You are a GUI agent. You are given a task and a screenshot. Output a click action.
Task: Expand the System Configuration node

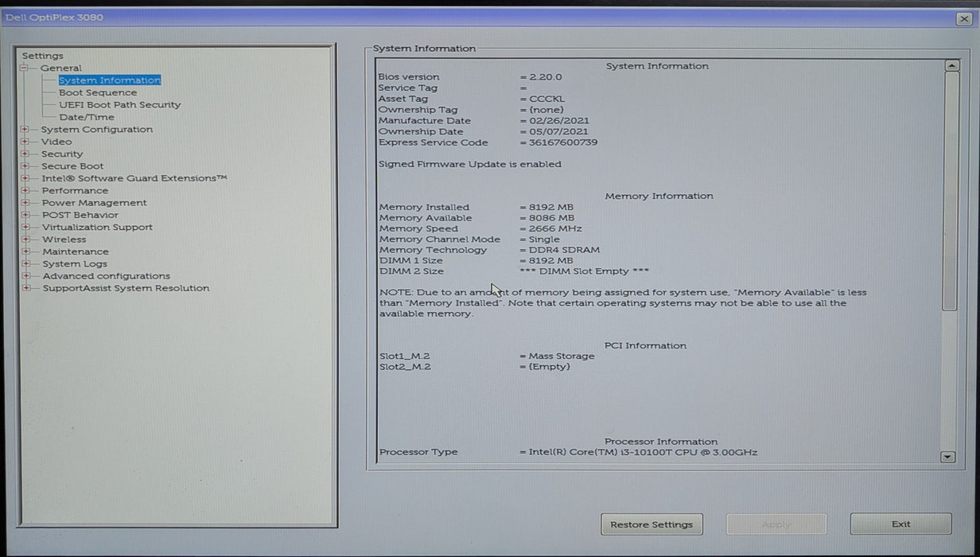coord(25,130)
